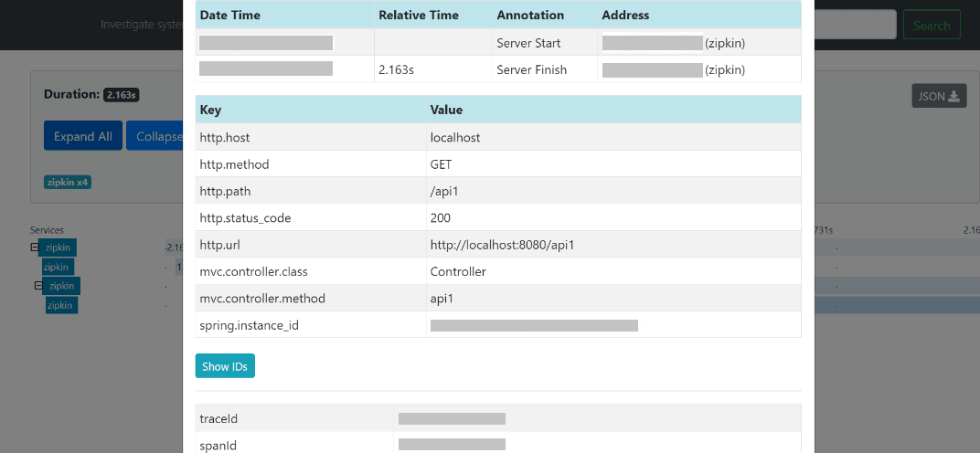Click the Collapse button behind the dialog
This screenshot has width=980, height=453.
click(x=155, y=136)
